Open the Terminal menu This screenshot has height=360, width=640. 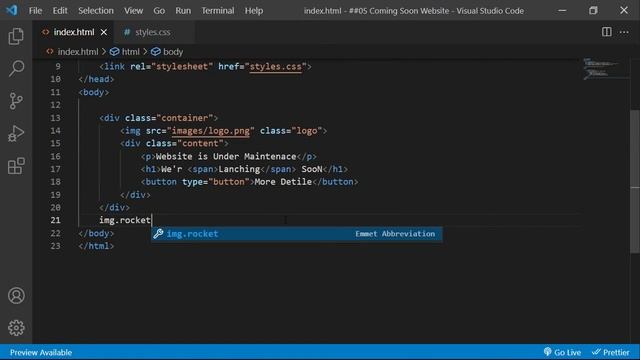tap(218, 11)
